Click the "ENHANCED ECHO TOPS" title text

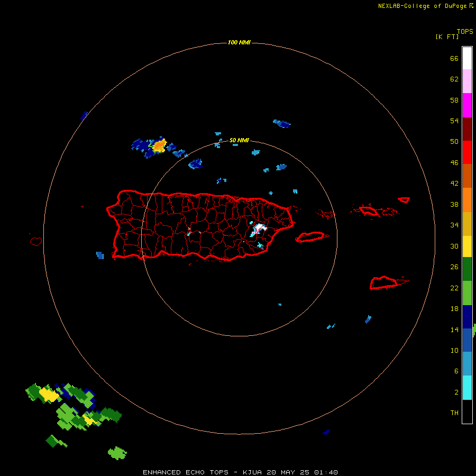186,472
